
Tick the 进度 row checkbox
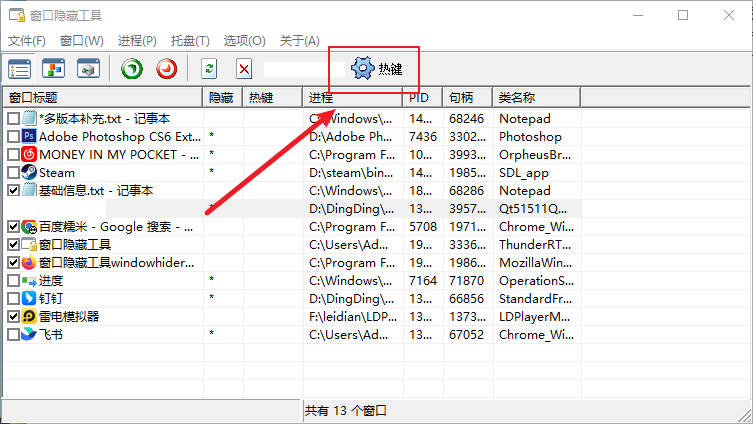coord(13,280)
